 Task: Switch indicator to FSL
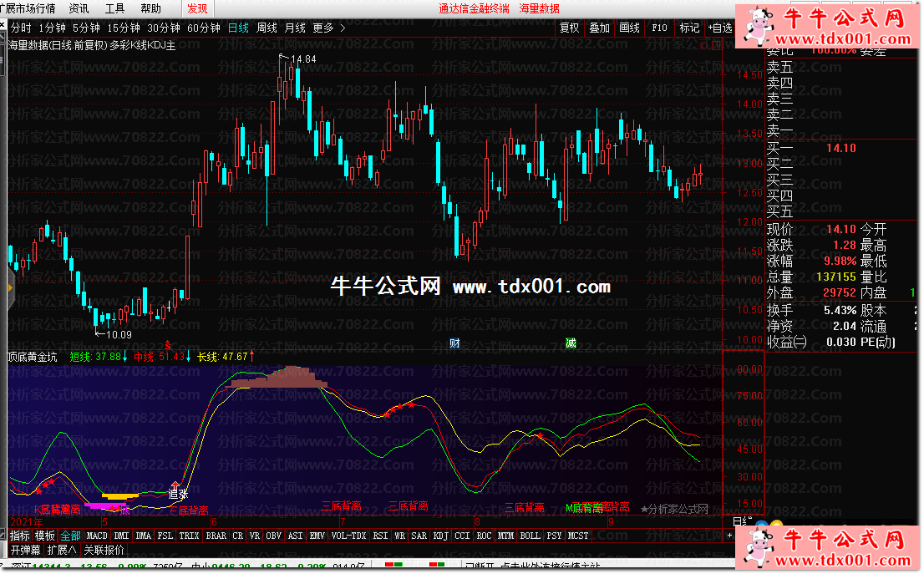(165, 536)
